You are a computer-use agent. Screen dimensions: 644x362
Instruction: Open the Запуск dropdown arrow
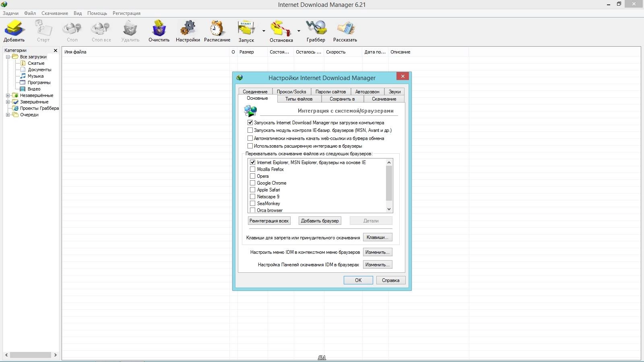click(264, 31)
